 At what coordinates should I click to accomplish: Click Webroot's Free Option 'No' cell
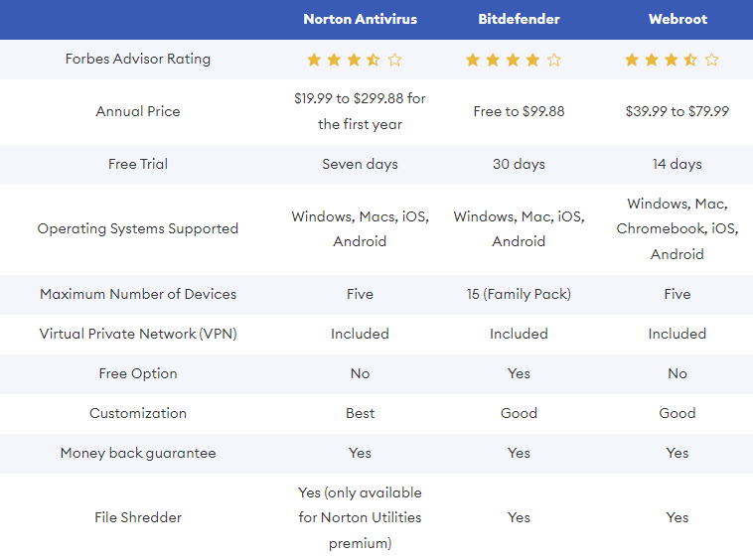tap(678, 373)
